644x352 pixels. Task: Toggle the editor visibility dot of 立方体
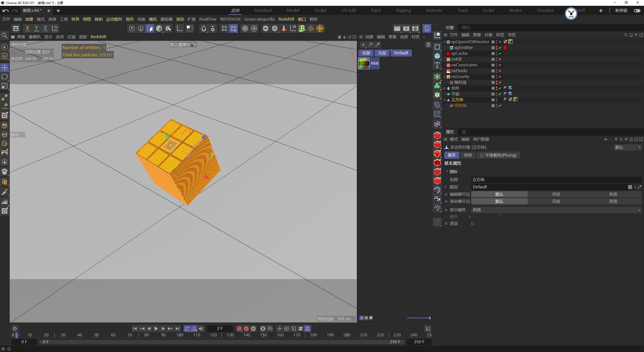496,99
